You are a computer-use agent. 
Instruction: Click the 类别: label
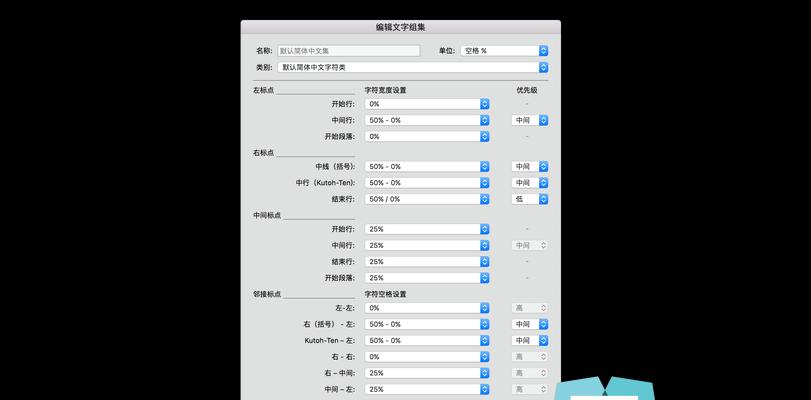point(264,67)
